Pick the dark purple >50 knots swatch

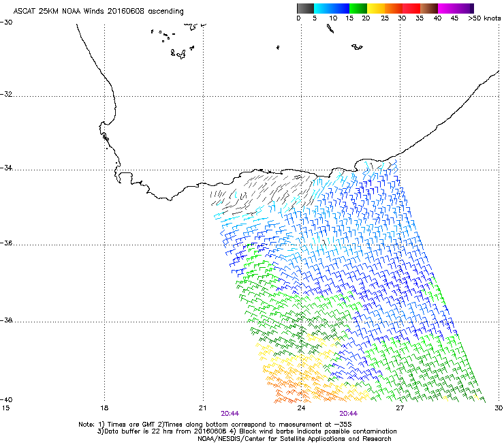pyautogui.click(x=472, y=8)
